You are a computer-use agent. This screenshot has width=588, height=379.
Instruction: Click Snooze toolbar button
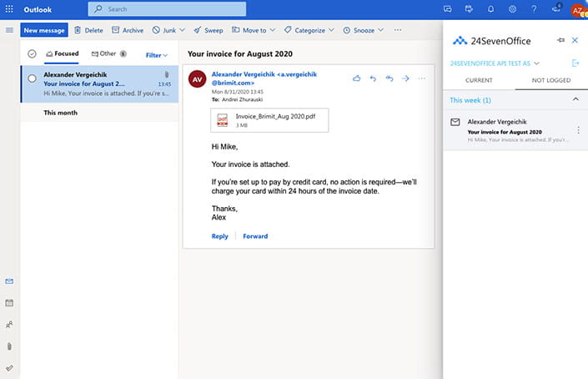click(359, 30)
